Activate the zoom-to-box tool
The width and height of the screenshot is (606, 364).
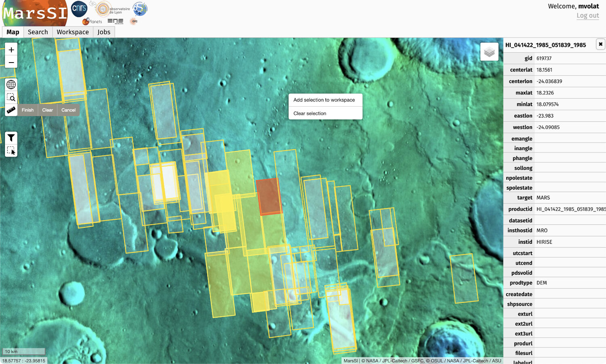point(11,97)
